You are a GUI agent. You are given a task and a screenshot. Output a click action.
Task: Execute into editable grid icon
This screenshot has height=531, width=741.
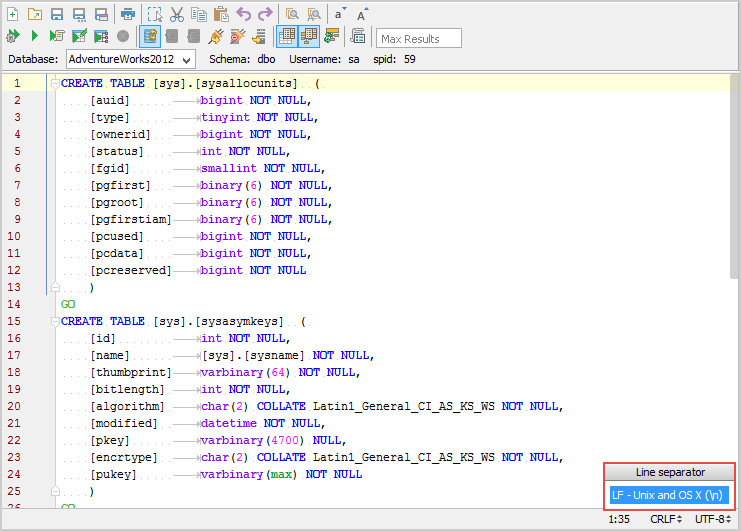click(79, 36)
